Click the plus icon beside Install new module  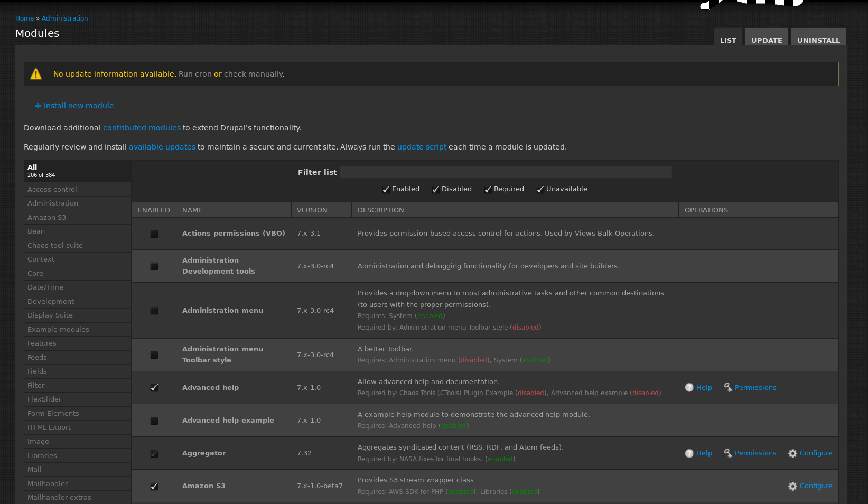pos(38,106)
